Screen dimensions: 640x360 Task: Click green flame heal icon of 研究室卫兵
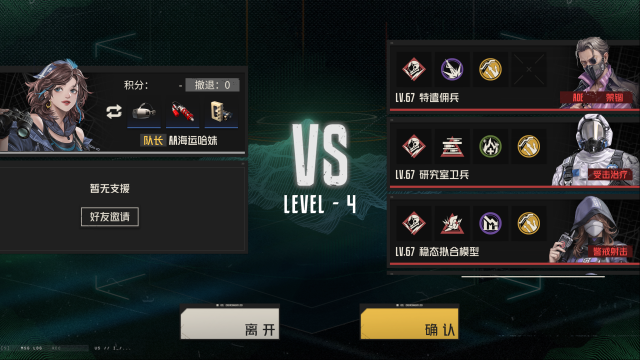point(490,146)
